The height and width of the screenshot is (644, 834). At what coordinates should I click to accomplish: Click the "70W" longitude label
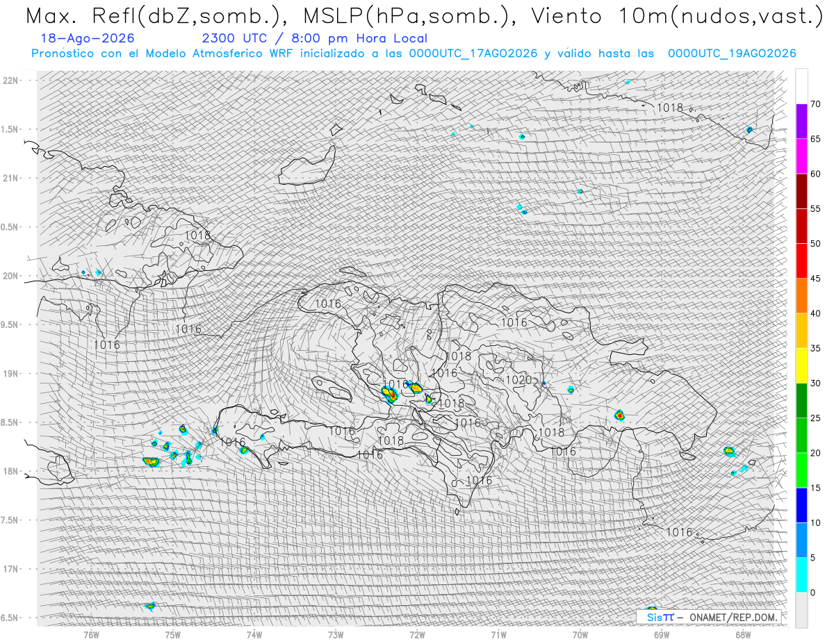click(580, 634)
